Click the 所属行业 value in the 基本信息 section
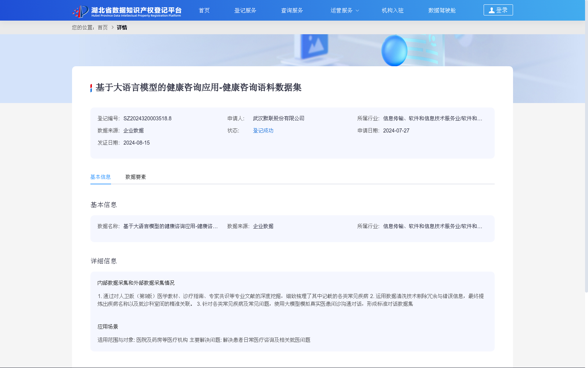This screenshot has width=588, height=368. pos(433,226)
